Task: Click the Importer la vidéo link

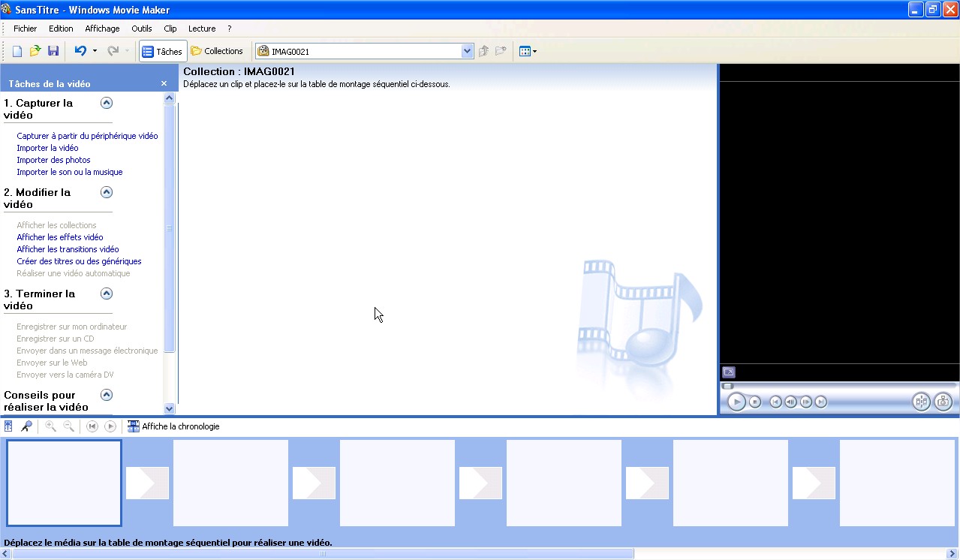Action: (x=47, y=148)
